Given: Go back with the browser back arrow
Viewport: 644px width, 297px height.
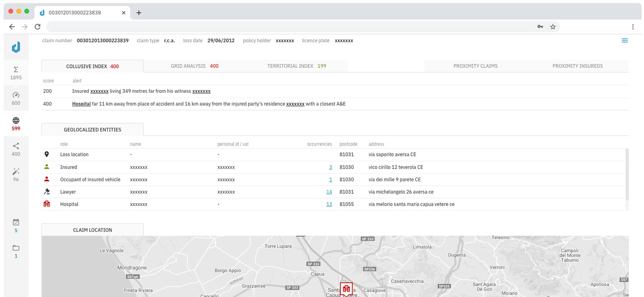Looking at the screenshot, I should pyautogui.click(x=12, y=27).
